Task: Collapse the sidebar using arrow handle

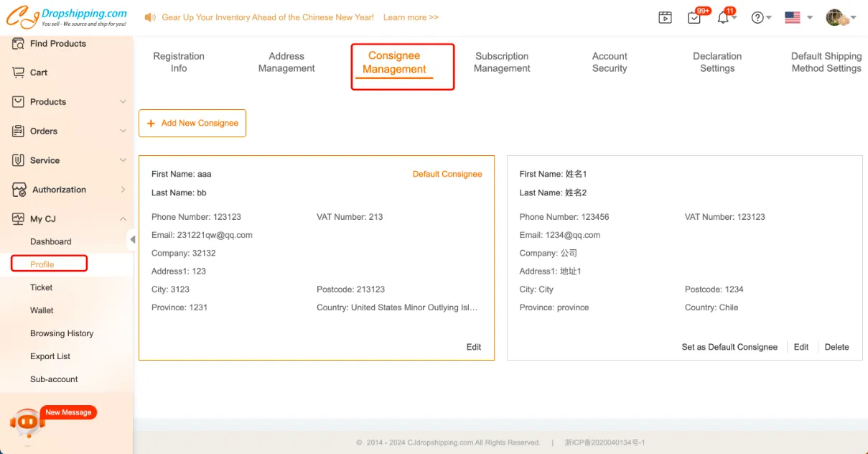Action: [132, 239]
